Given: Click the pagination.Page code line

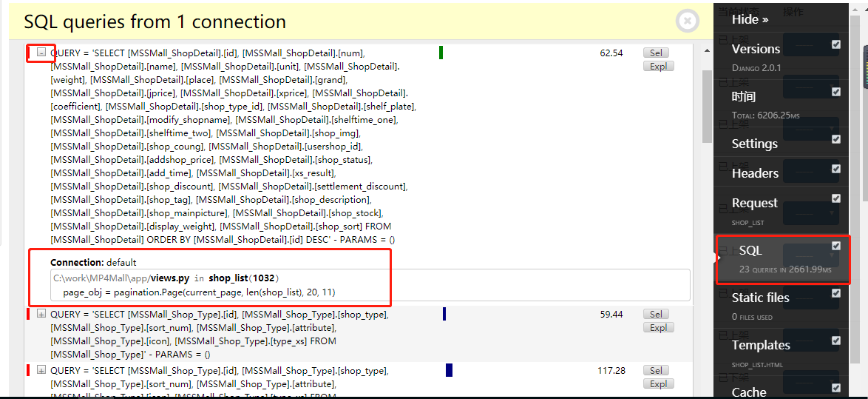Looking at the screenshot, I should click(x=200, y=292).
